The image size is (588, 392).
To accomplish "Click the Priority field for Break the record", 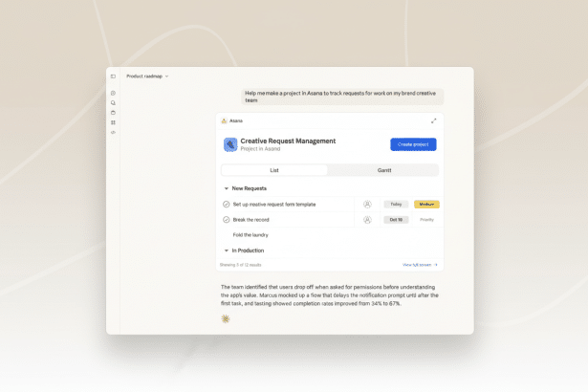I will coord(426,220).
